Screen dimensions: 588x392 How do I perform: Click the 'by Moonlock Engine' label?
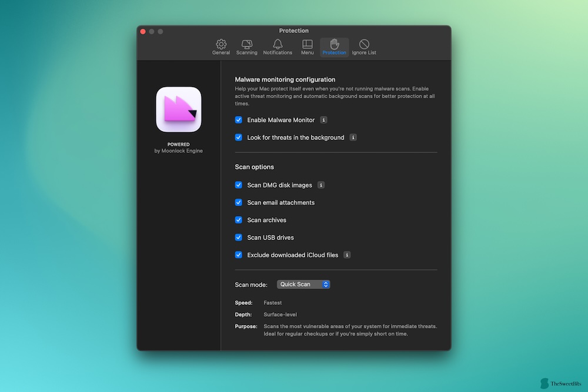pyautogui.click(x=179, y=151)
